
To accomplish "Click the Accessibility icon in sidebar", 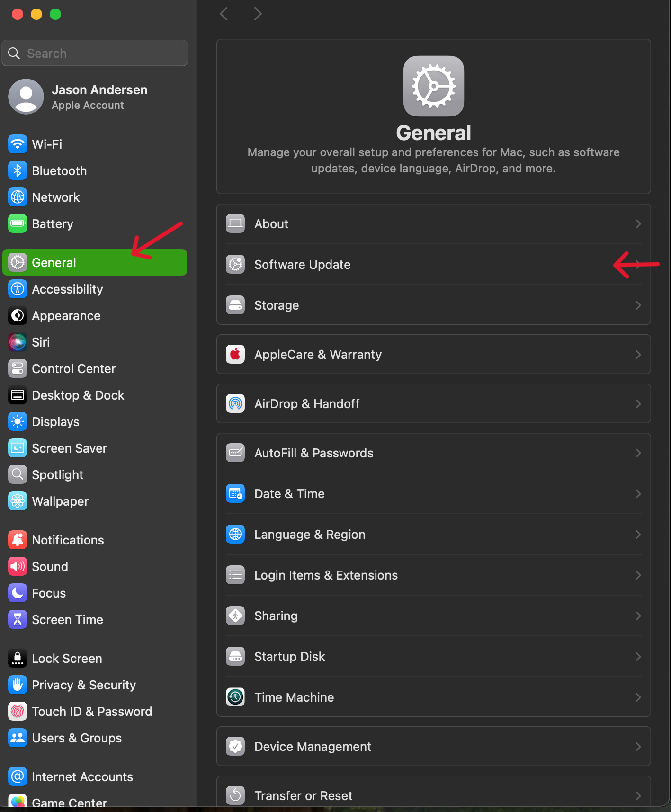I will point(18,289).
